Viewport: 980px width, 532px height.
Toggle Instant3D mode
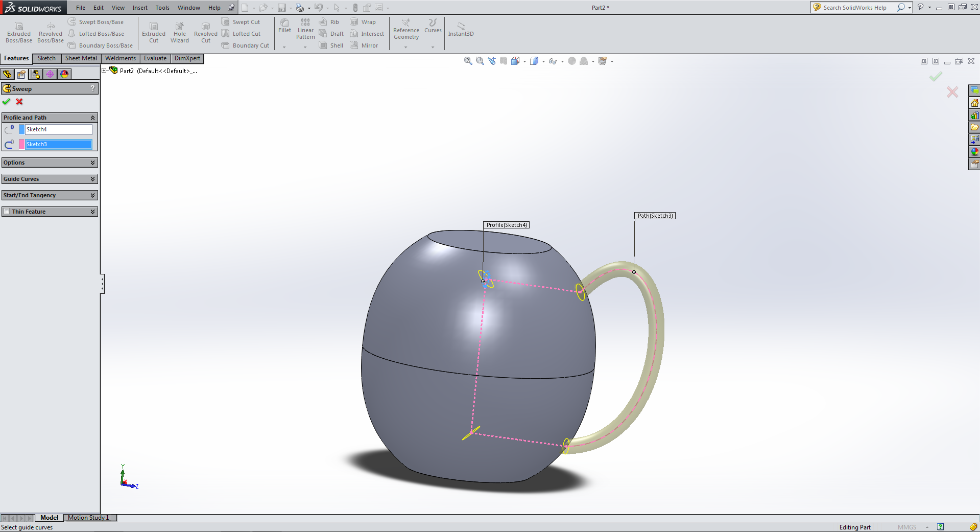click(461, 29)
